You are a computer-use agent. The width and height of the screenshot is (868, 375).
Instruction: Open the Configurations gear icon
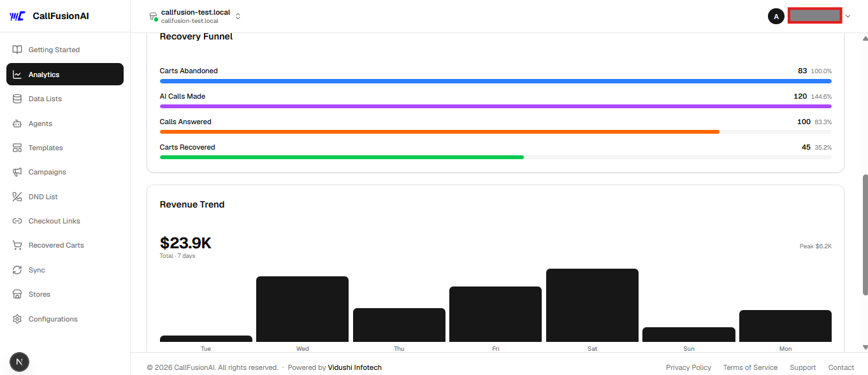click(x=17, y=319)
